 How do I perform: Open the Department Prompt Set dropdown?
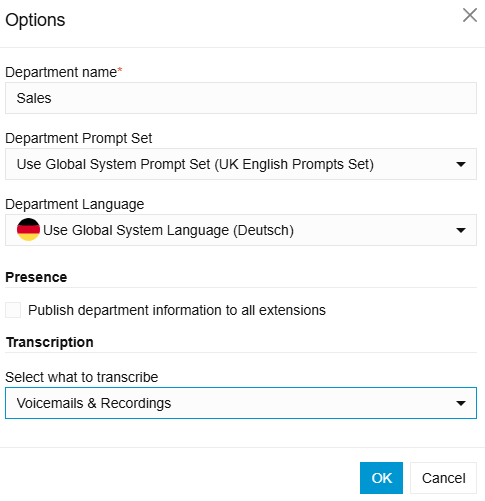coord(241,164)
